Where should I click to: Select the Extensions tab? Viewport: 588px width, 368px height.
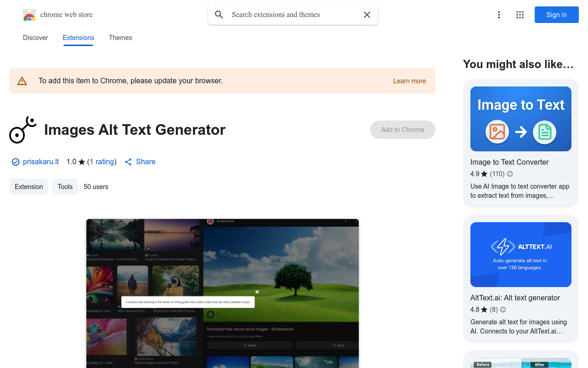click(79, 38)
